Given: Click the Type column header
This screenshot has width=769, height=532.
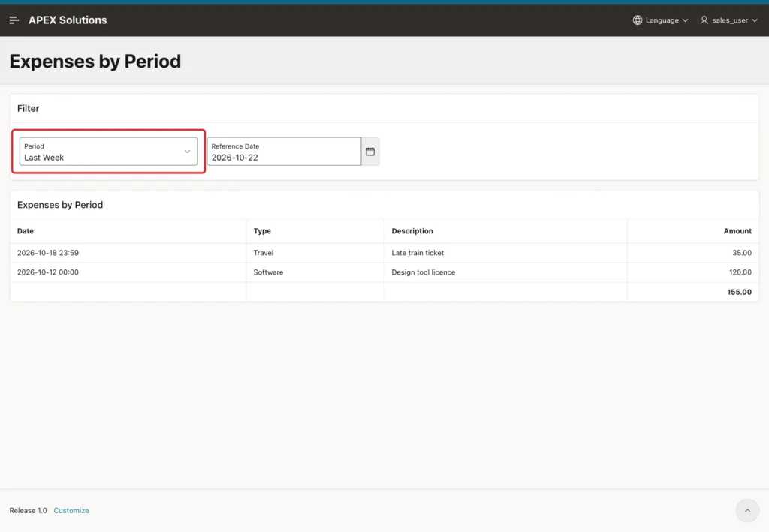Looking at the screenshot, I should [x=262, y=230].
